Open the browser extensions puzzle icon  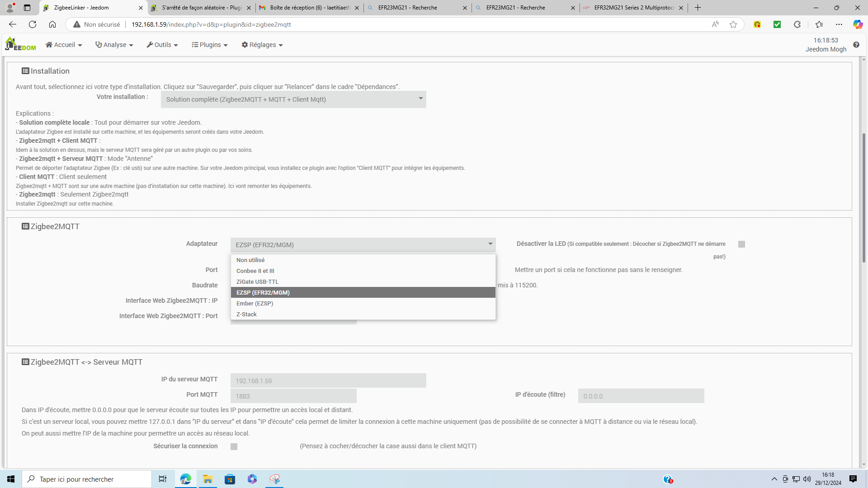pyautogui.click(x=797, y=24)
